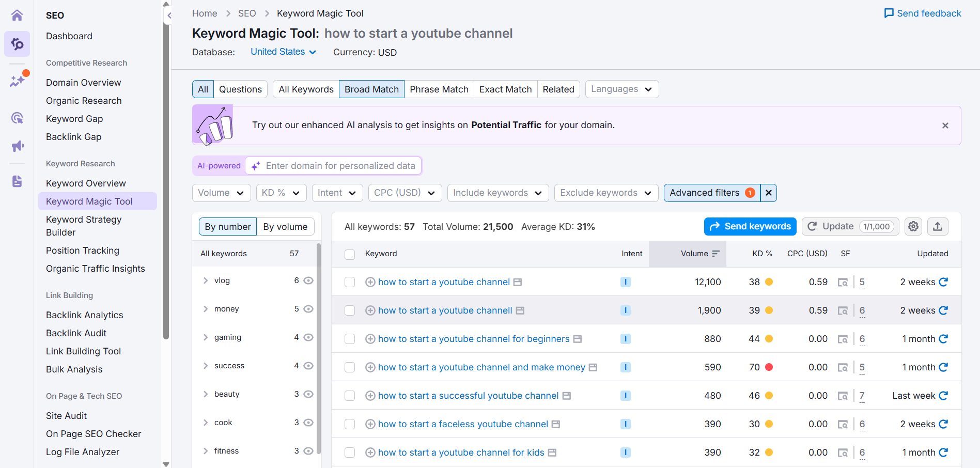Click the Intent badge for 'how to start a youtube channell'

[626, 310]
